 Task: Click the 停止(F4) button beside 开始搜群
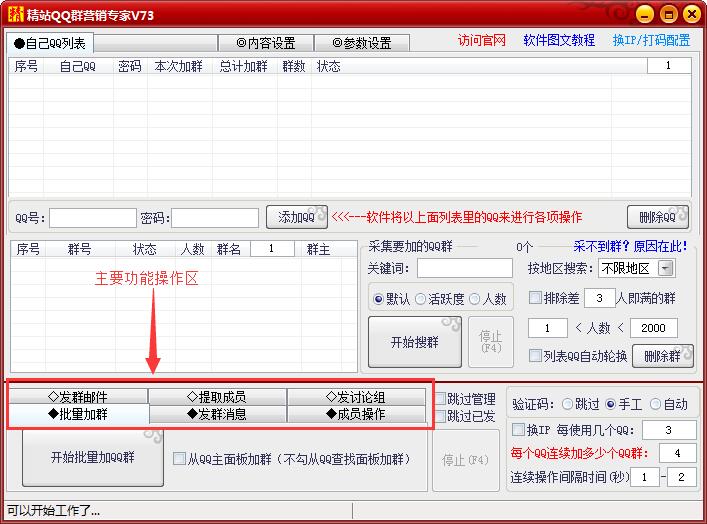(x=491, y=342)
